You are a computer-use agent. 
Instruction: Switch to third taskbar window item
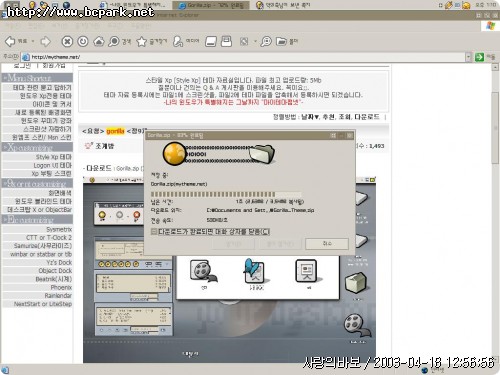(x=283, y=5)
